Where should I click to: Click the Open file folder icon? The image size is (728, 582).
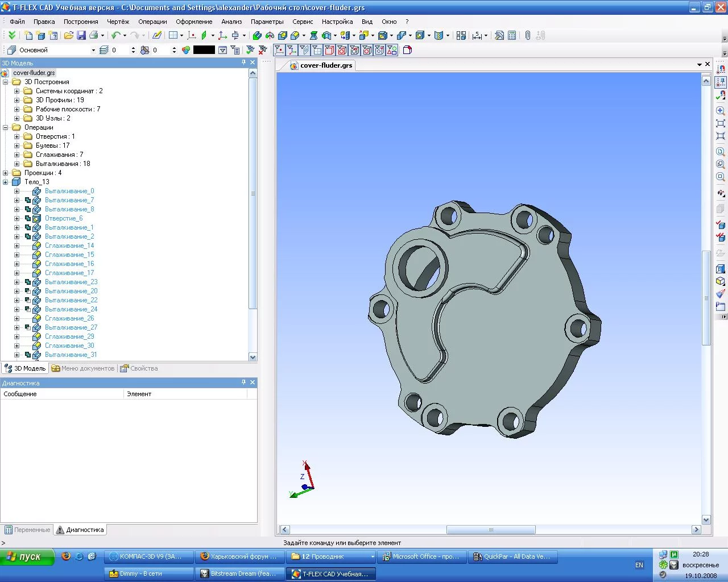coord(69,35)
